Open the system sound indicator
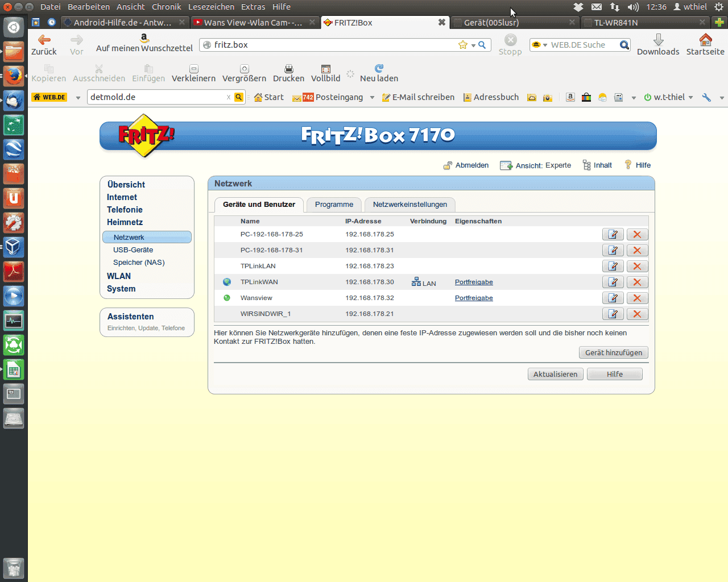Image resolution: width=728 pixels, height=582 pixels. tap(633, 7)
